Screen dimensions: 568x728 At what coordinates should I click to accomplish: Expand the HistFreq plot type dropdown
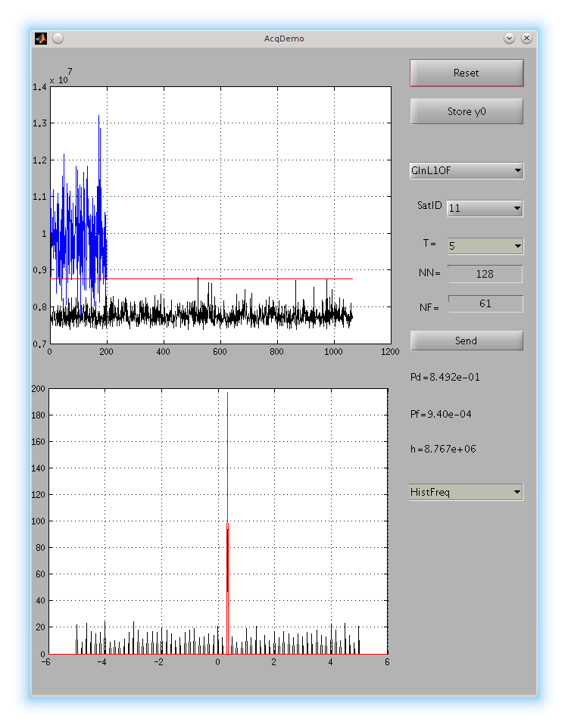point(466,493)
